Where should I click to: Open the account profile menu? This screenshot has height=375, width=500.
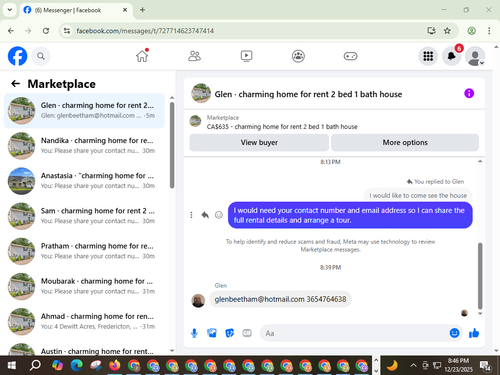(475, 56)
